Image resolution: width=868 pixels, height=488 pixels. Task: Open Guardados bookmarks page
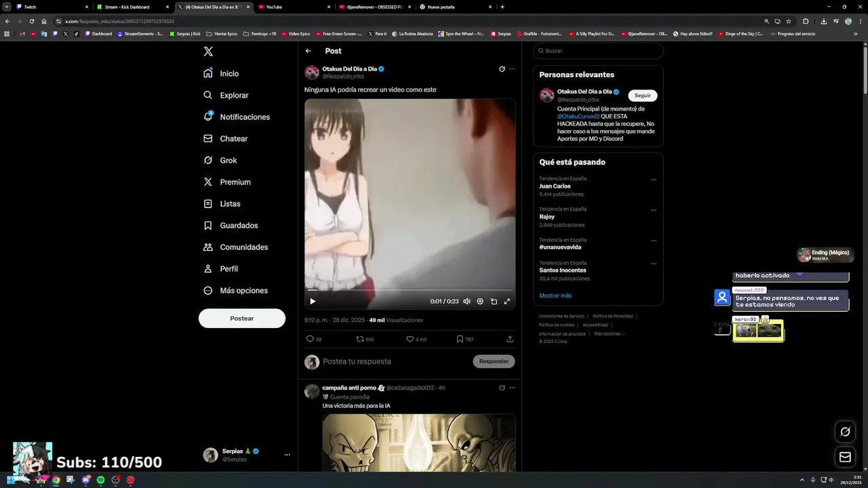(231, 225)
